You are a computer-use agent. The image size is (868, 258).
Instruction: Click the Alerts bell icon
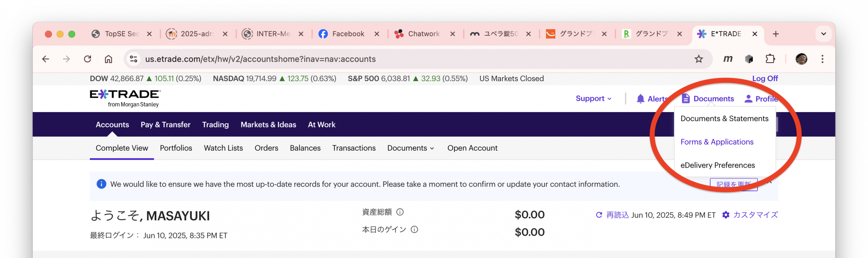coord(640,99)
